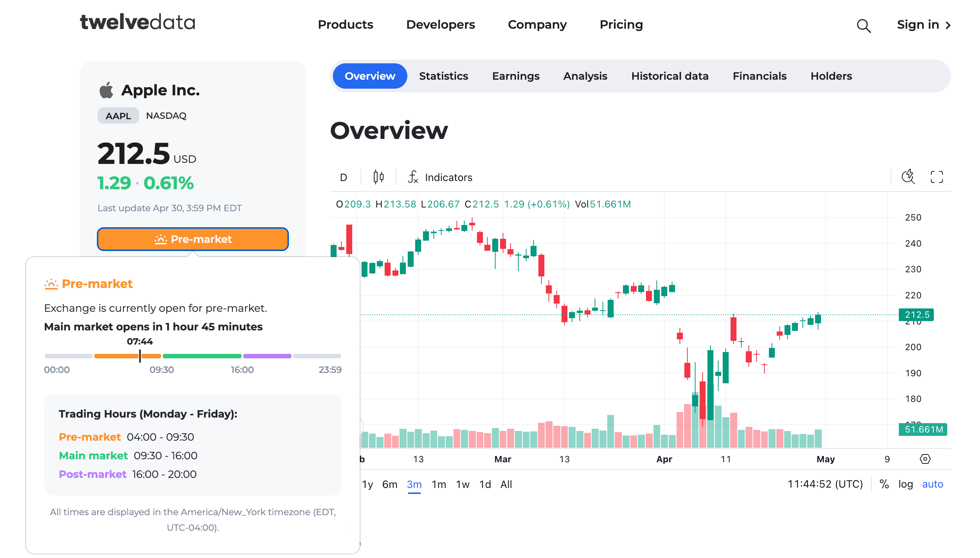Toggle log scale on chart

(905, 484)
